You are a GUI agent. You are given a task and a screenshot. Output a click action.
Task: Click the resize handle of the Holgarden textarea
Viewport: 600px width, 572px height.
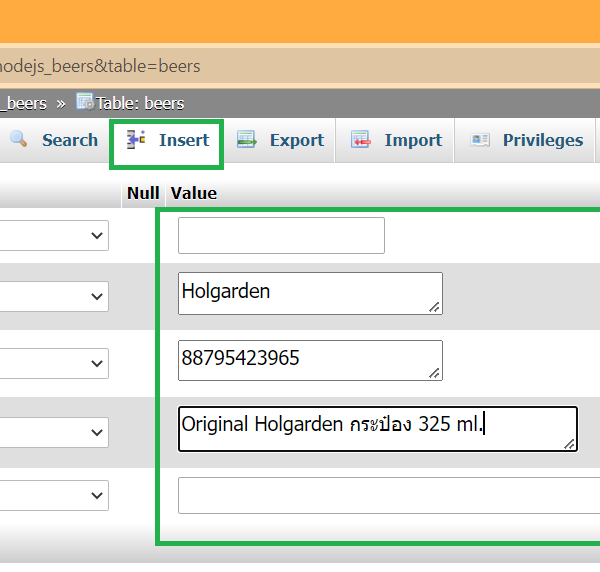pyautogui.click(x=434, y=308)
